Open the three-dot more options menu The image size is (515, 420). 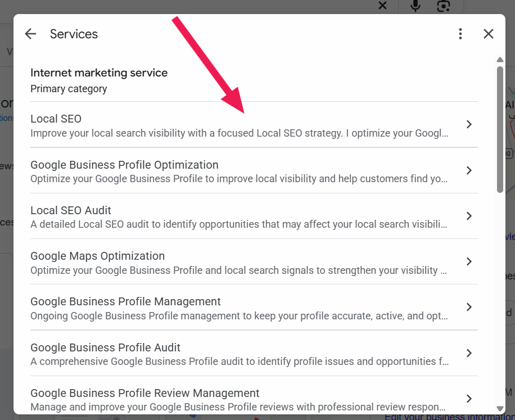pos(460,34)
